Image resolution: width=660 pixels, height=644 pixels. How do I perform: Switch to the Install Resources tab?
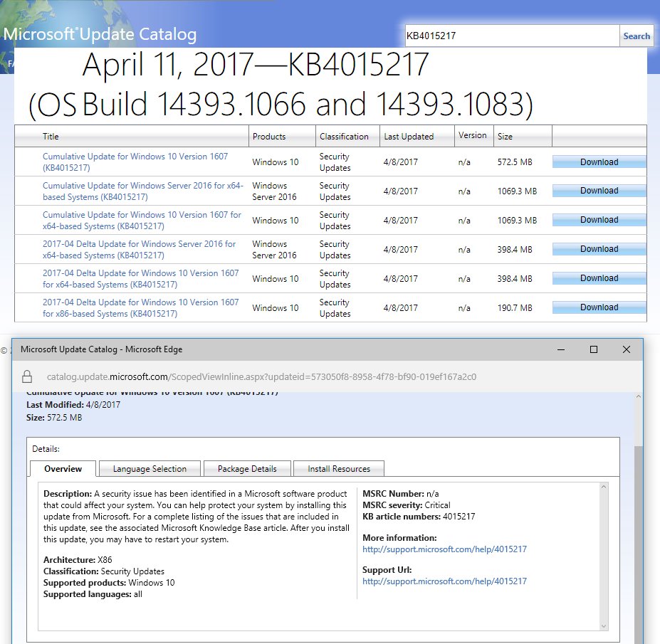pyautogui.click(x=339, y=469)
